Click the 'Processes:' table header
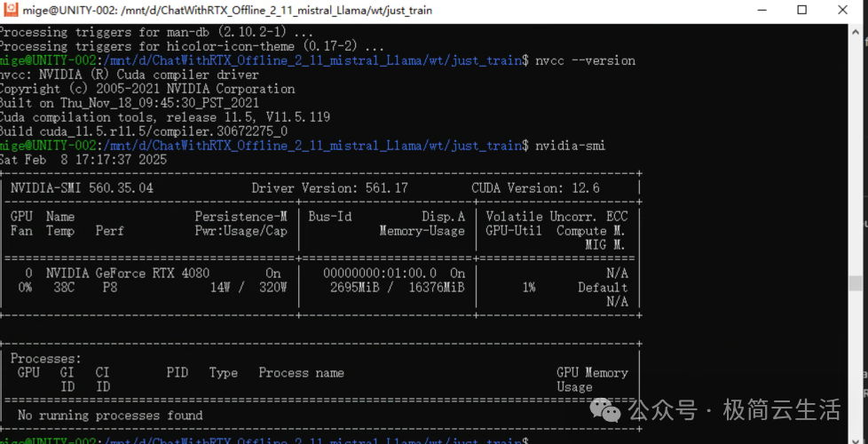Image resolution: width=868 pixels, height=444 pixels. click(x=46, y=359)
